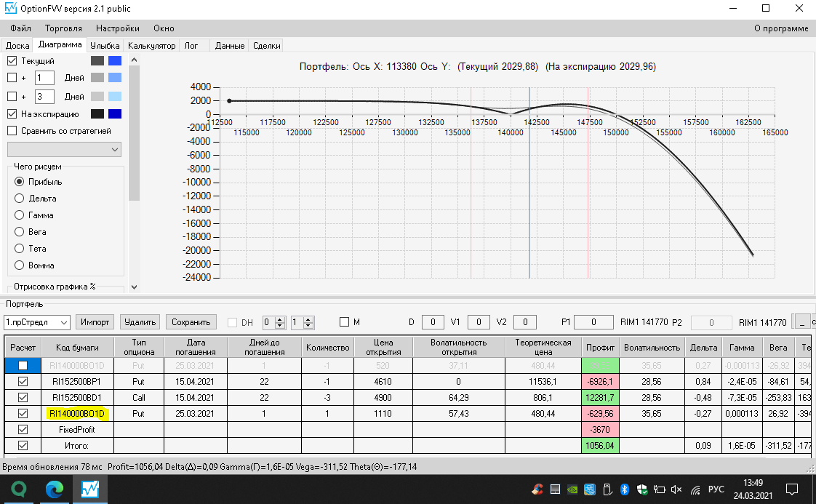Screen dimensions: 816x504
Task: Uncheck the Расчет box for RI152500BP1
Action: (x=23, y=382)
